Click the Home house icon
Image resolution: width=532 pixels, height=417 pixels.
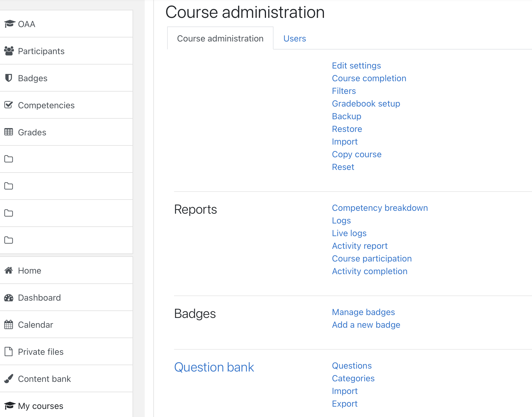pos(9,270)
